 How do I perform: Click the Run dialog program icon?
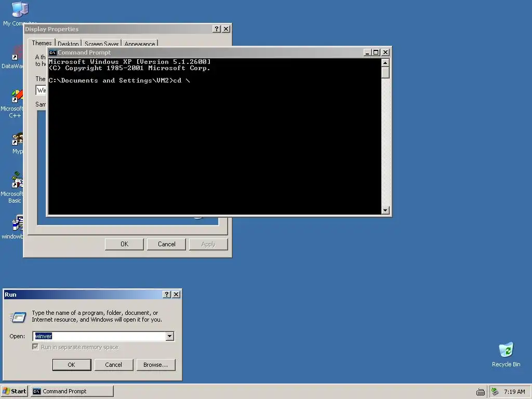pyautogui.click(x=18, y=317)
